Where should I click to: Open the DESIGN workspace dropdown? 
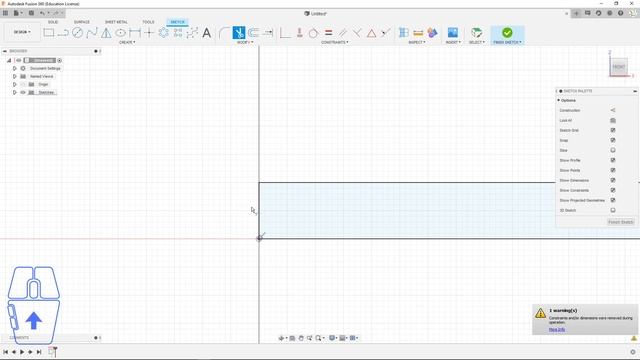coord(22,32)
